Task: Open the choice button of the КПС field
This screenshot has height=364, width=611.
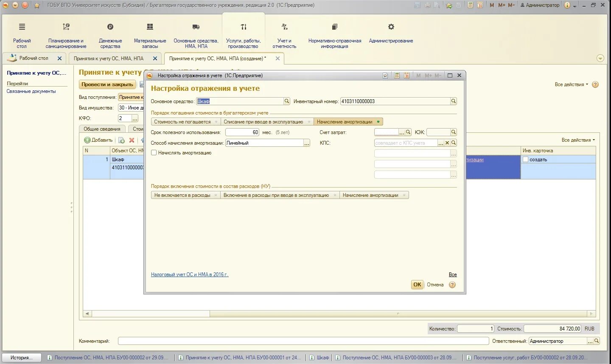Action: (x=441, y=143)
